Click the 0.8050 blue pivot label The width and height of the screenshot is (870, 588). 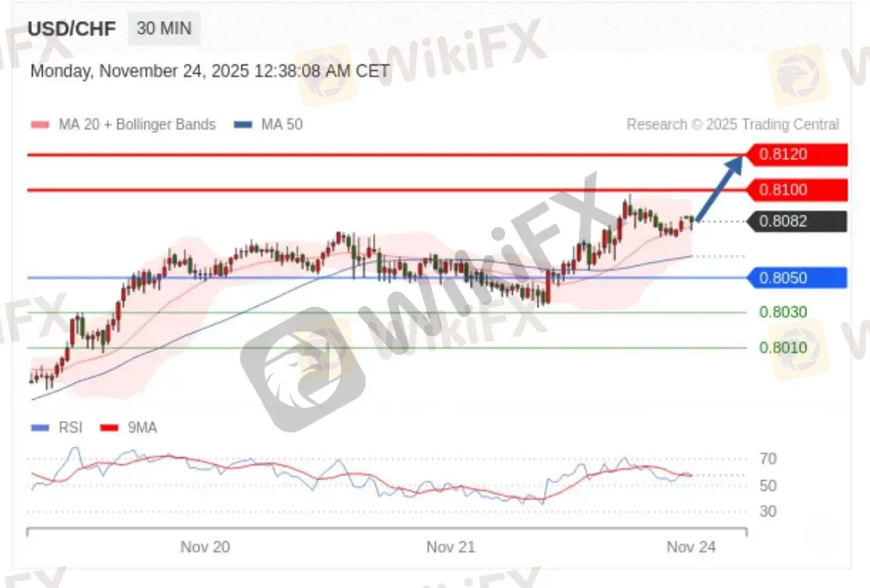(x=796, y=278)
